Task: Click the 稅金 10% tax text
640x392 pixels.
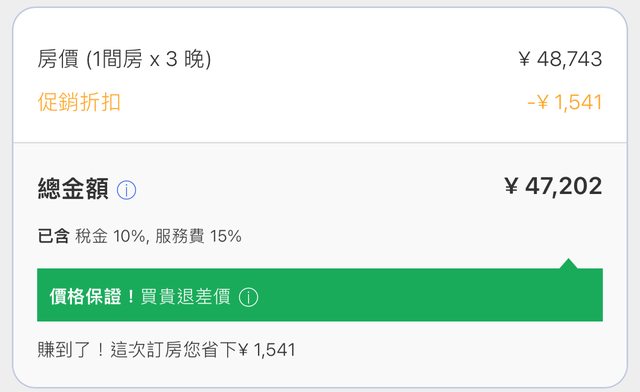Action: [x=110, y=236]
